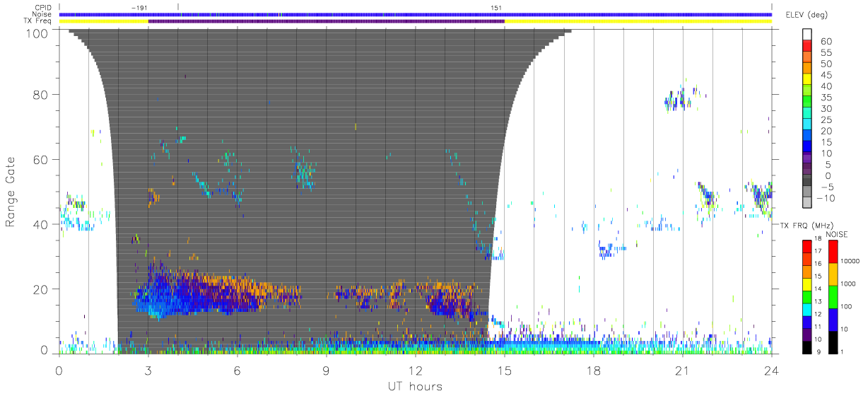The image size is (868, 401).
Task: Pick the orange 45–50 degree ELEV swatch
Action: (x=807, y=69)
